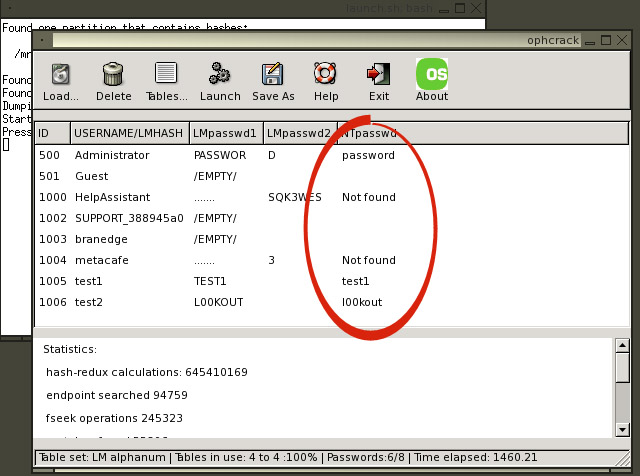The image size is (640, 476).
Task: Select the HelpAssistant username cell
Action: tap(113, 197)
